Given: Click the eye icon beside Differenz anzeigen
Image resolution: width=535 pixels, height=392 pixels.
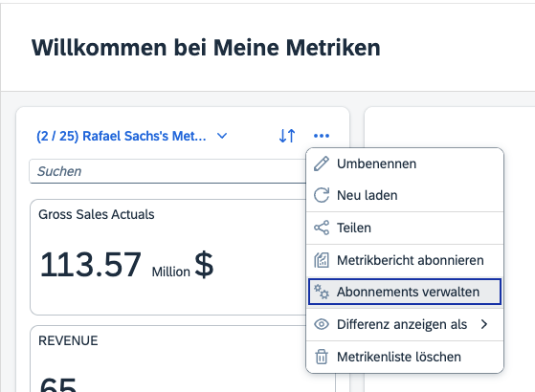Looking at the screenshot, I should point(322,324).
